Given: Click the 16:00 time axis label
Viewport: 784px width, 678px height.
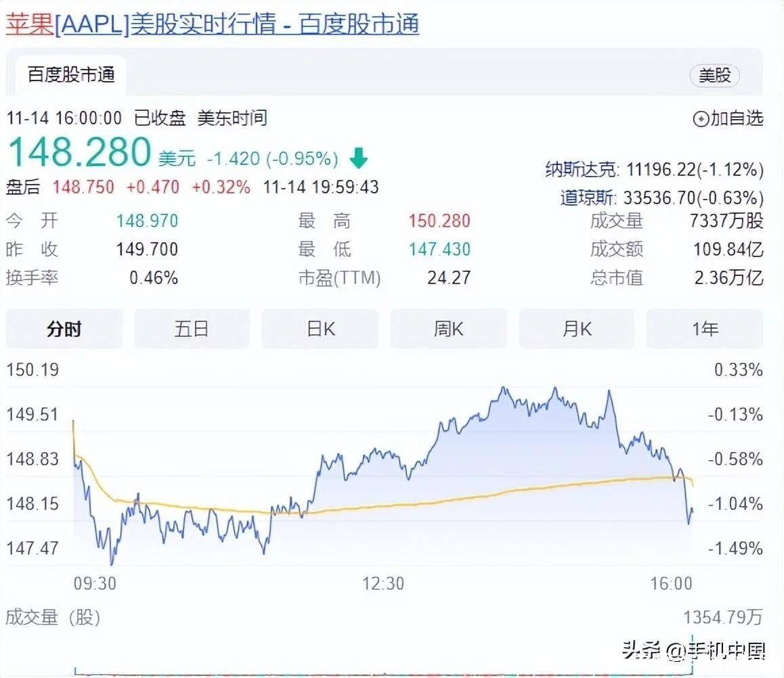Looking at the screenshot, I should [x=671, y=583].
